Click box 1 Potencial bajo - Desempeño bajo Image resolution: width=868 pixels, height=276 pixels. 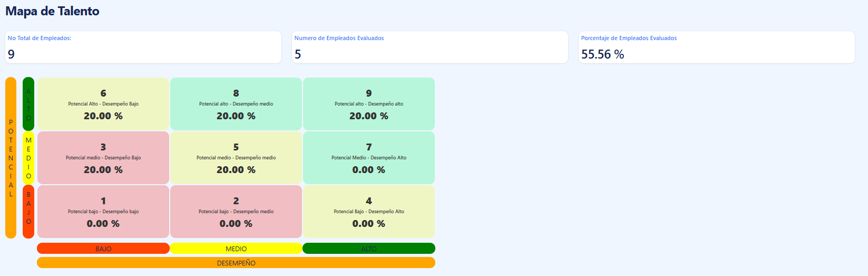click(x=103, y=212)
